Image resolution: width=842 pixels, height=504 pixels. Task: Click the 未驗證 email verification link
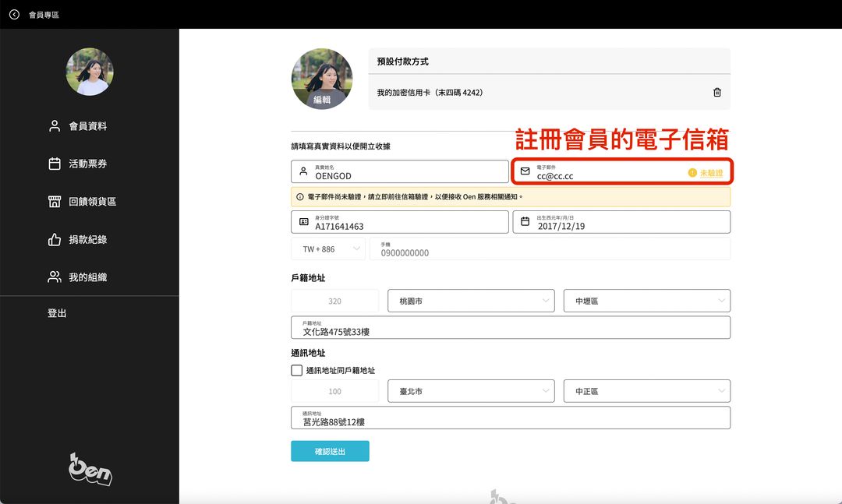(710, 173)
